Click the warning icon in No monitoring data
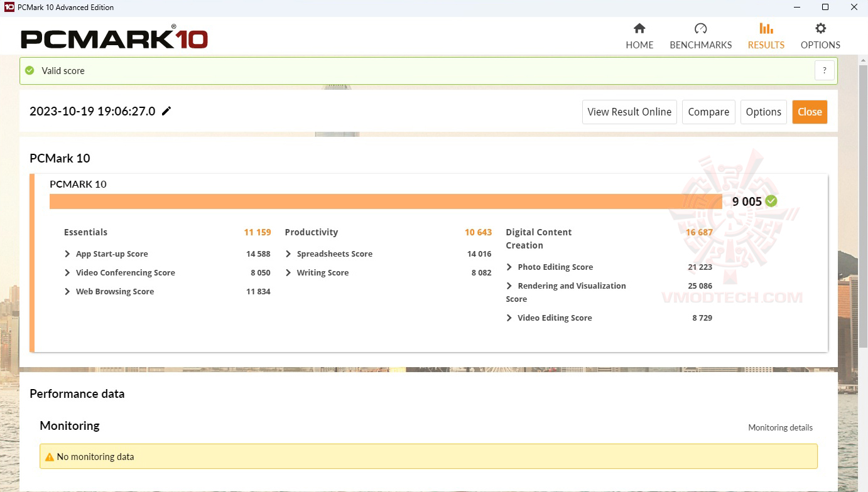The image size is (868, 492). (48, 456)
